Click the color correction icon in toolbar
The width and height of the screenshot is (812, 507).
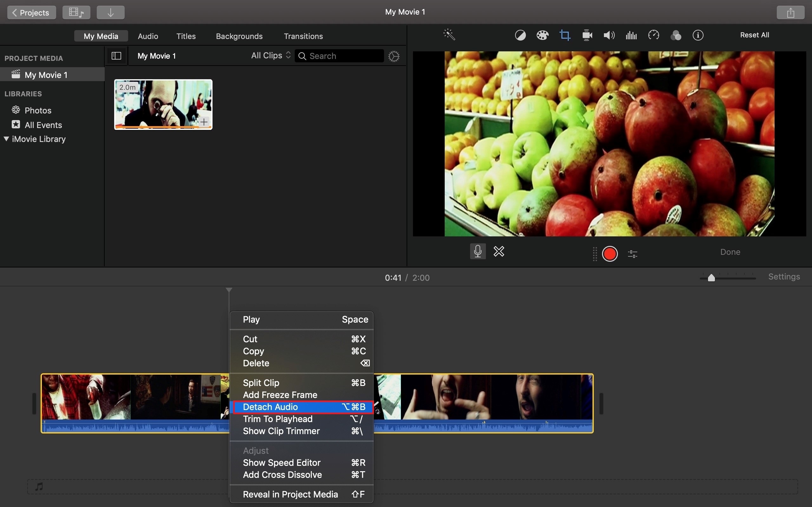click(542, 35)
